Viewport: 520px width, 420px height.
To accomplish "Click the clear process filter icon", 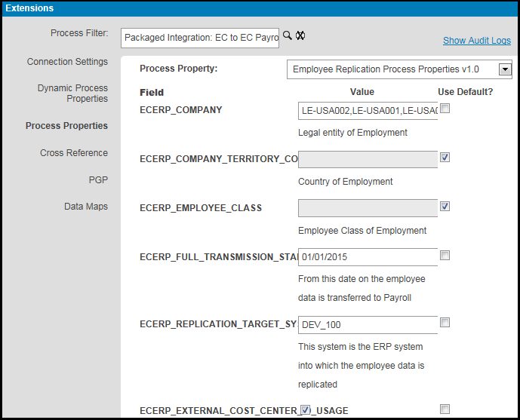I will [300, 35].
